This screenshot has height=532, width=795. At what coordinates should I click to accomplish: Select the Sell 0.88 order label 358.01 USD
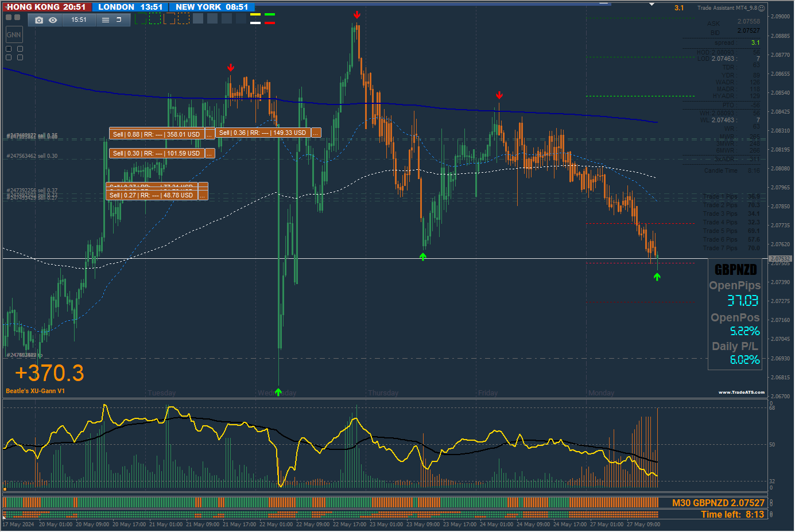coord(157,134)
